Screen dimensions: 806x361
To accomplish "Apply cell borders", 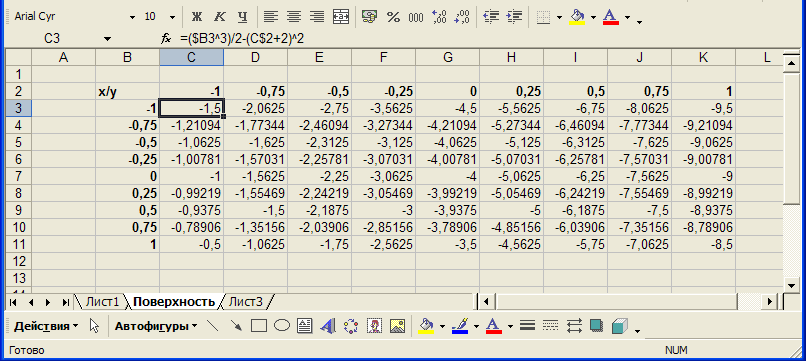I will 543,17.
